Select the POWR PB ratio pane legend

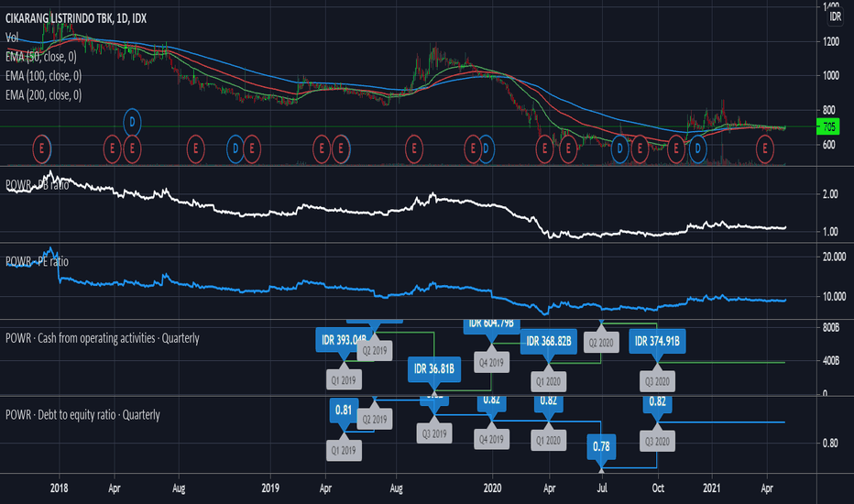point(37,185)
